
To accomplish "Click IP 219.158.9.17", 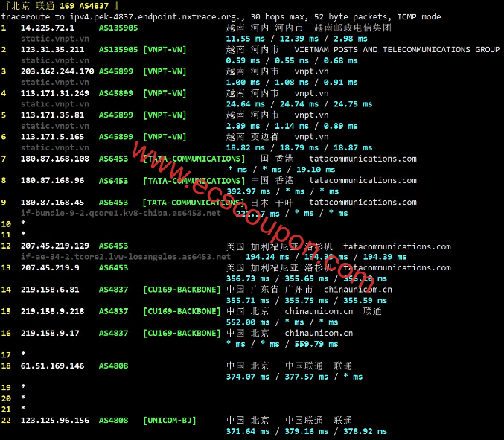I will point(50,334).
